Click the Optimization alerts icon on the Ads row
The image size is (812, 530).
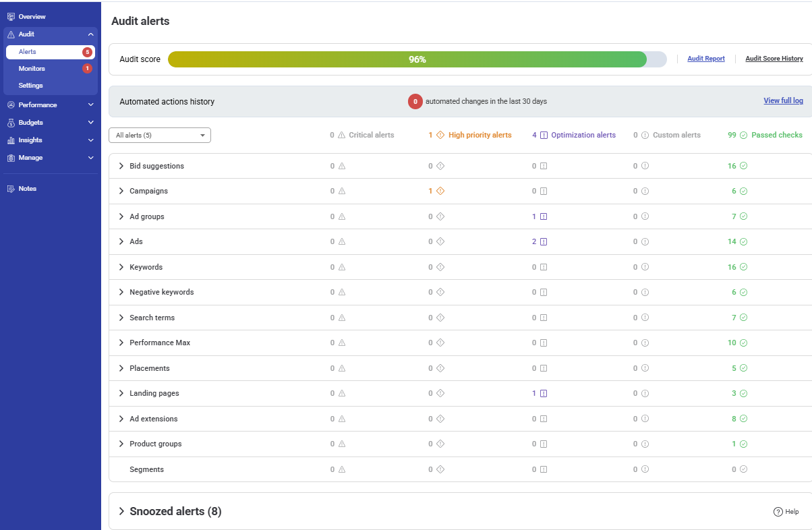[x=544, y=241]
